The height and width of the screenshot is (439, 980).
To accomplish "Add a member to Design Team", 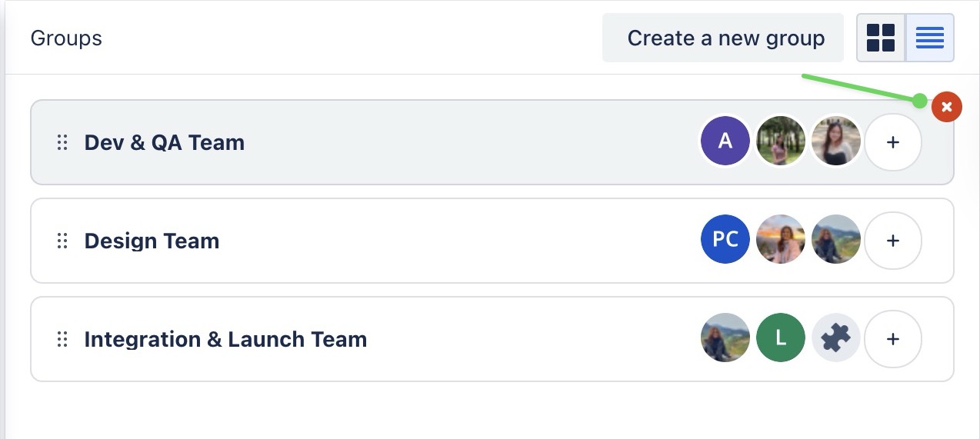I will tap(892, 241).
